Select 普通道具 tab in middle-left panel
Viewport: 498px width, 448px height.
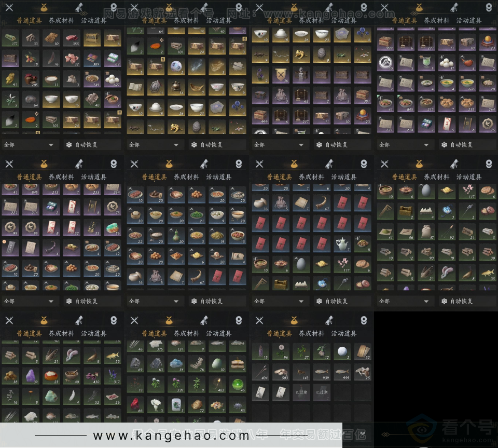29,177
